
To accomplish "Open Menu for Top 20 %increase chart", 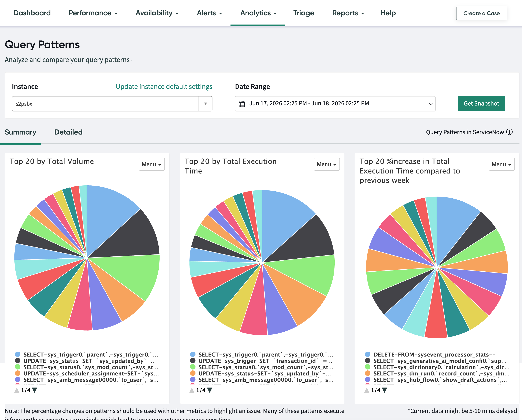I will [501, 164].
